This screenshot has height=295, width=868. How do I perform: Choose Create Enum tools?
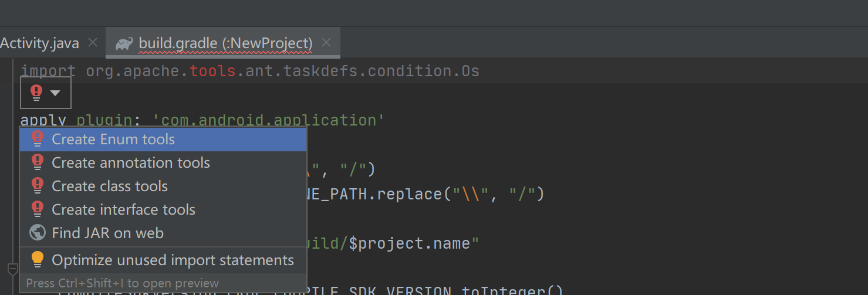pyautogui.click(x=113, y=139)
